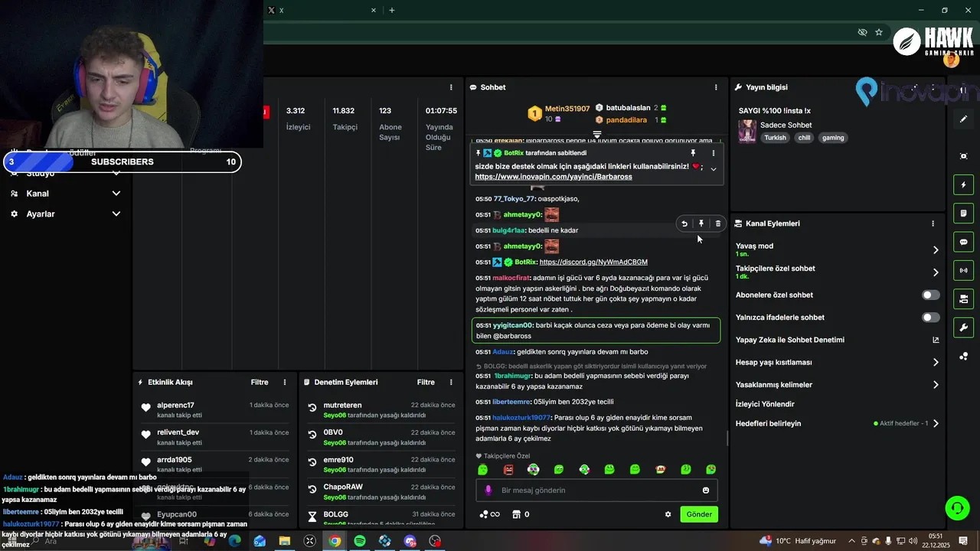Image resolution: width=980 pixels, height=551 pixels.
Task: Delete the bulg4r1aa chat message
Action: 717,223
